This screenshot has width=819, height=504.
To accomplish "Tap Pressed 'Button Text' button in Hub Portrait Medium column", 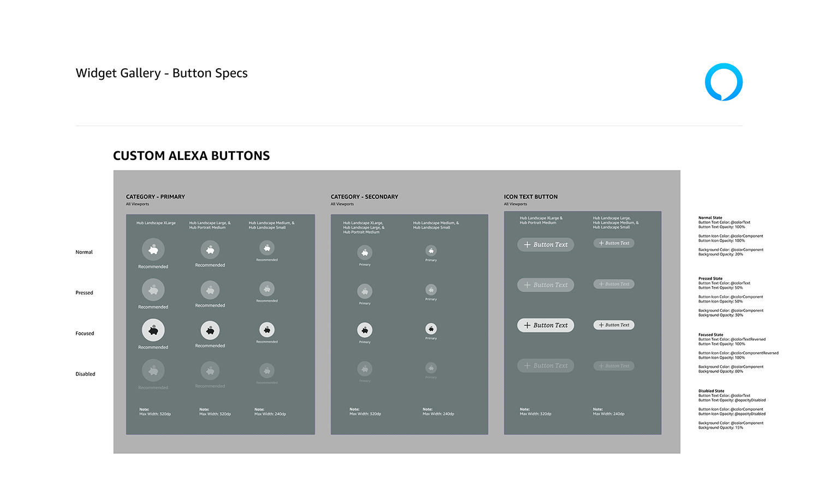I will click(x=545, y=285).
